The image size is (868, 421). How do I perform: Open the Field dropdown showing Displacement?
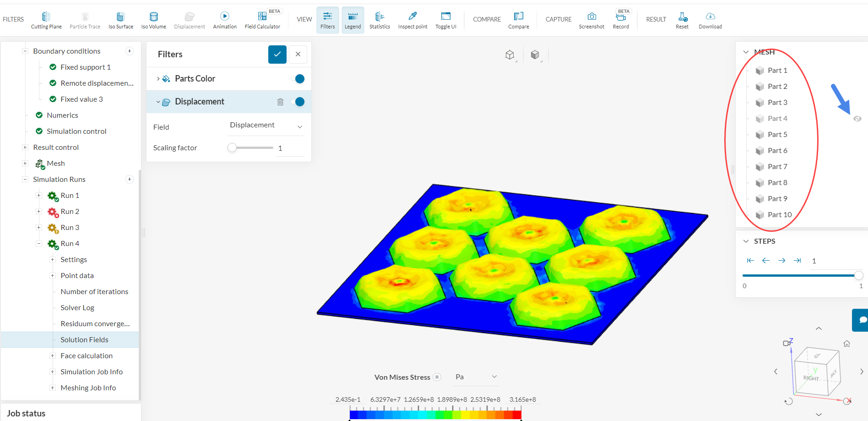click(266, 126)
